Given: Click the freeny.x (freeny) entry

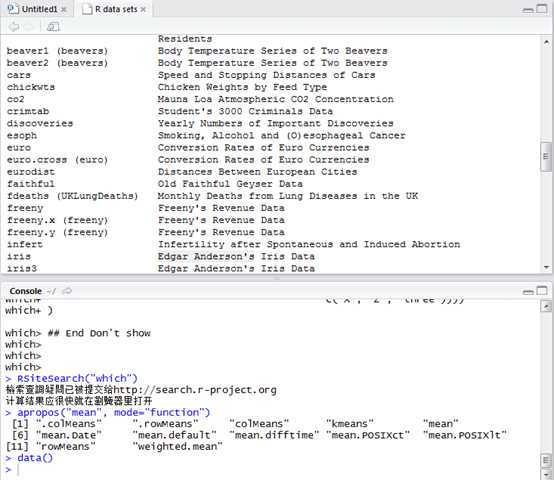Looking at the screenshot, I should pyautogui.click(x=57, y=220).
